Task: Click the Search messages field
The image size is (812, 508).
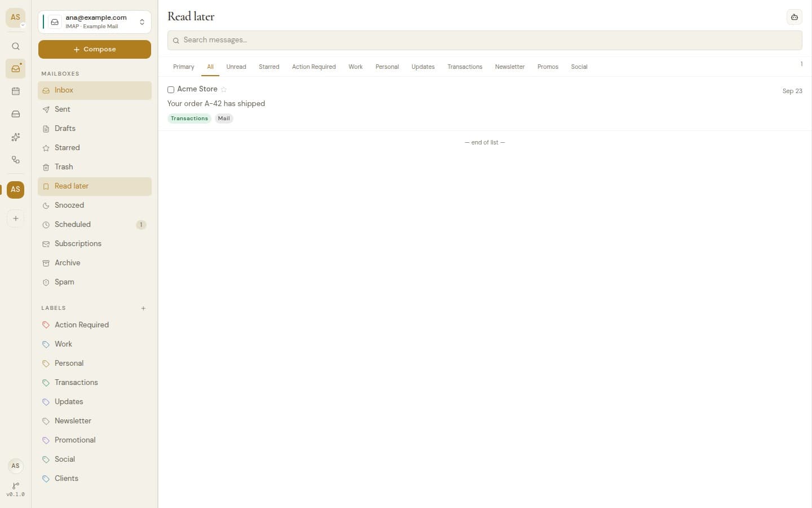Action: click(x=485, y=40)
